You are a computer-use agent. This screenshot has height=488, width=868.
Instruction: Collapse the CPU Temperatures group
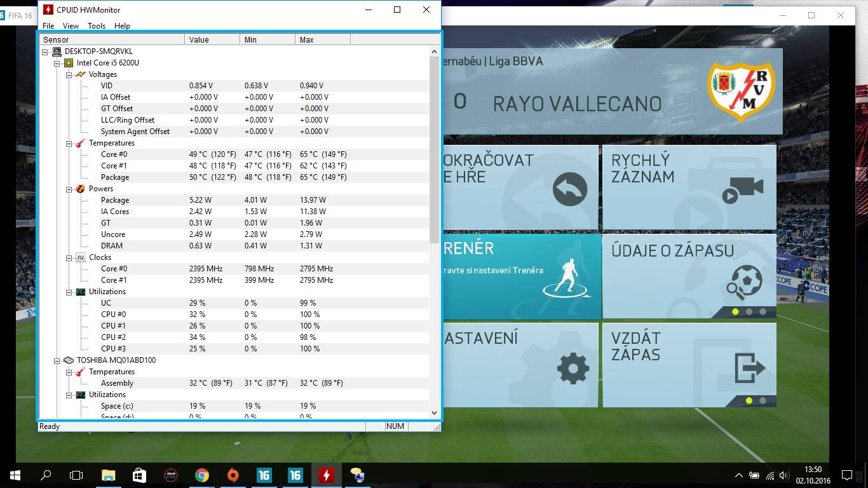[69, 143]
